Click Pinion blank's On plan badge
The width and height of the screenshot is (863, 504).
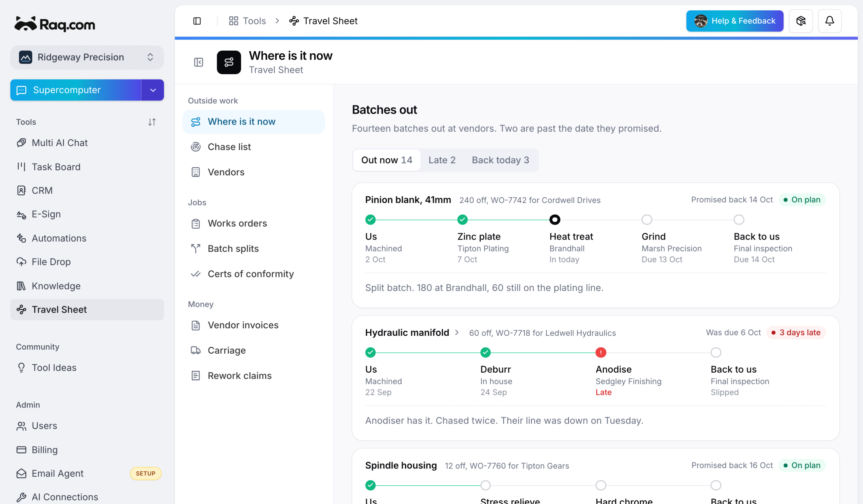[802, 200]
